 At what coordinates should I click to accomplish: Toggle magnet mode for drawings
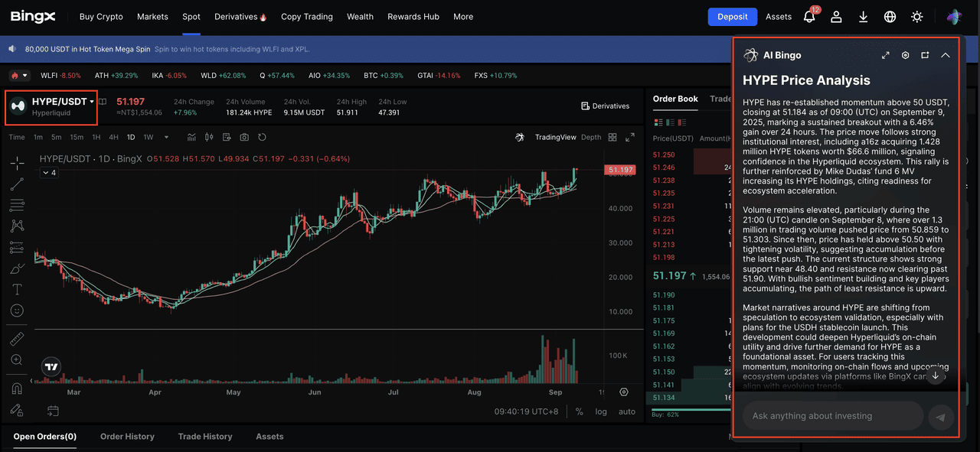(x=17, y=389)
